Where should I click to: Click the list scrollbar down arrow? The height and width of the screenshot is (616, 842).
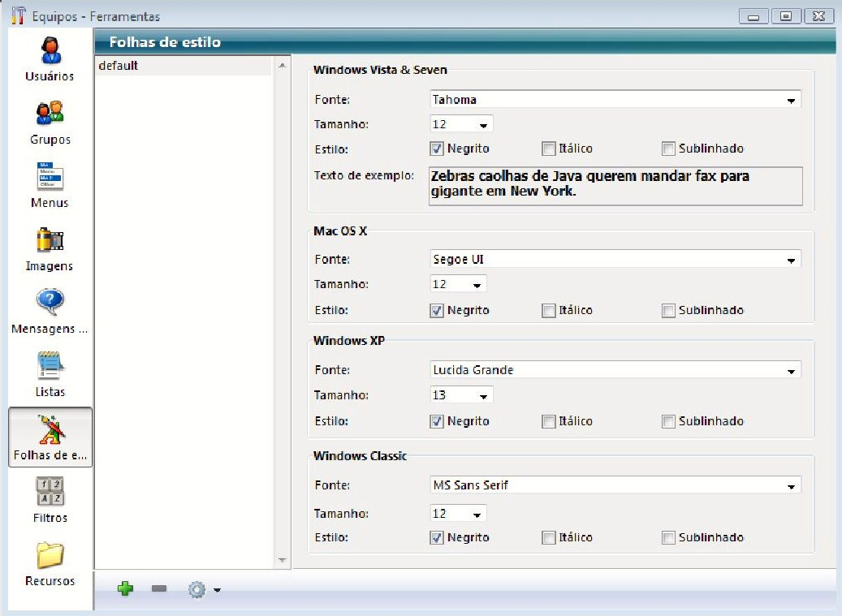(x=283, y=560)
